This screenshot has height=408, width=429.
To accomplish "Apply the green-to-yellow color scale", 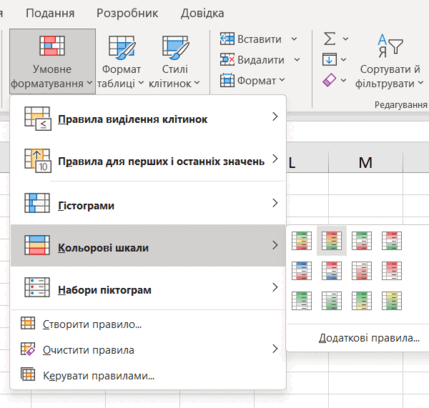I will pyautogui.click(x=362, y=300).
